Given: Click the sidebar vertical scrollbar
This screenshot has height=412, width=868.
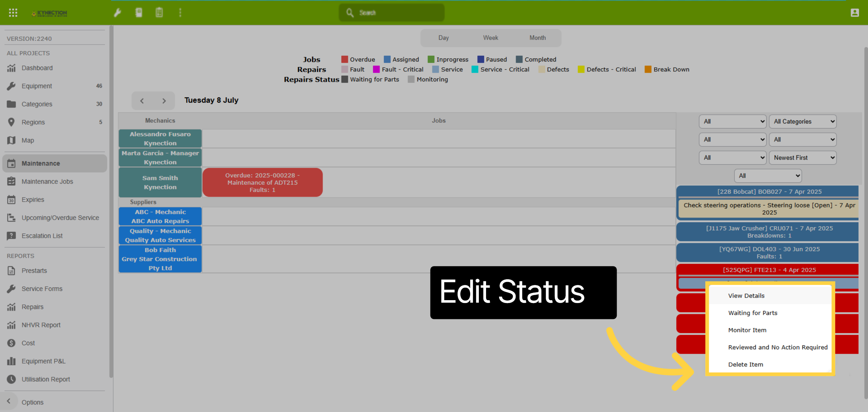Looking at the screenshot, I should (111, 202).
